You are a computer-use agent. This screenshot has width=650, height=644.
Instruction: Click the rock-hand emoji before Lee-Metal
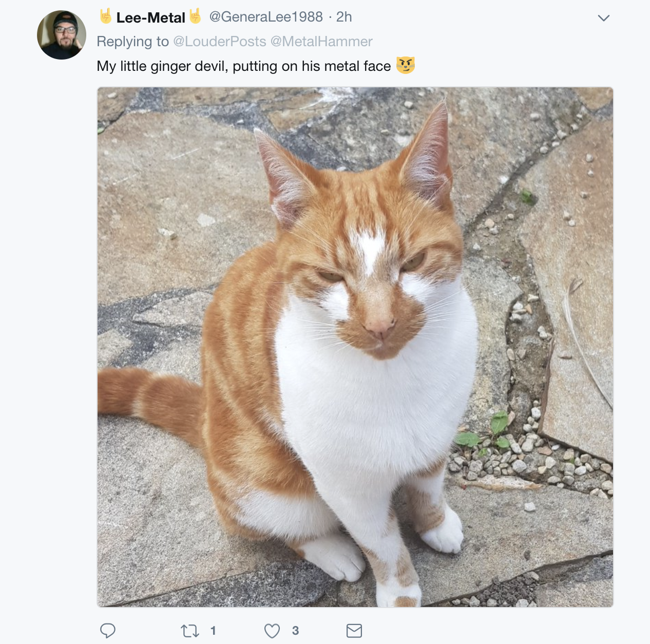coord(106,16)
